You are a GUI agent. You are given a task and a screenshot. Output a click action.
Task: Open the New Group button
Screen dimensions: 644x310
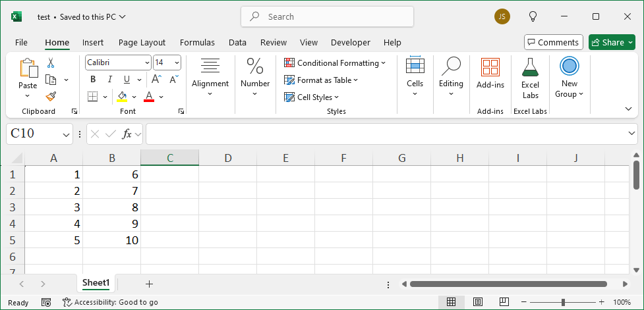tap(570, 78)
